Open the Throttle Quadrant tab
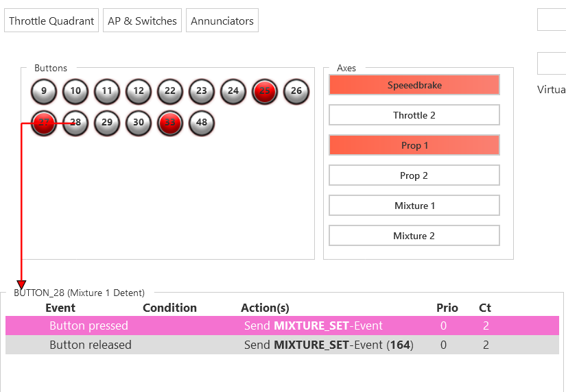Image resolution: width=566 pixels, height=392 pixels. tap(51, 21)
